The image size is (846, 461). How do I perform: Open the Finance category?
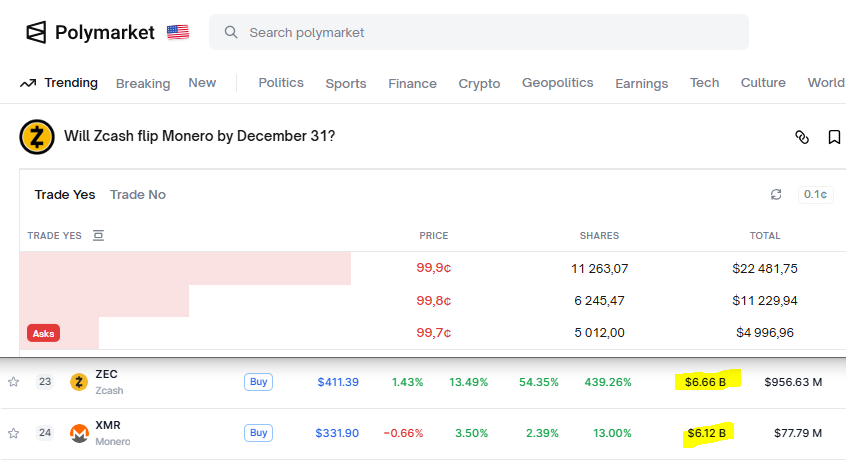click(x=412, y=84)
